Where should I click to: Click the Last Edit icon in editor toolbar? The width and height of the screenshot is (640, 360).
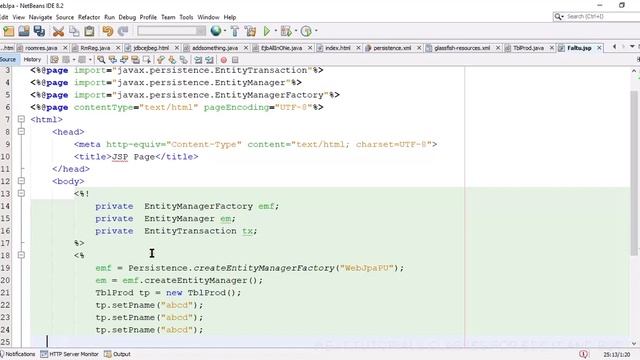54,60
